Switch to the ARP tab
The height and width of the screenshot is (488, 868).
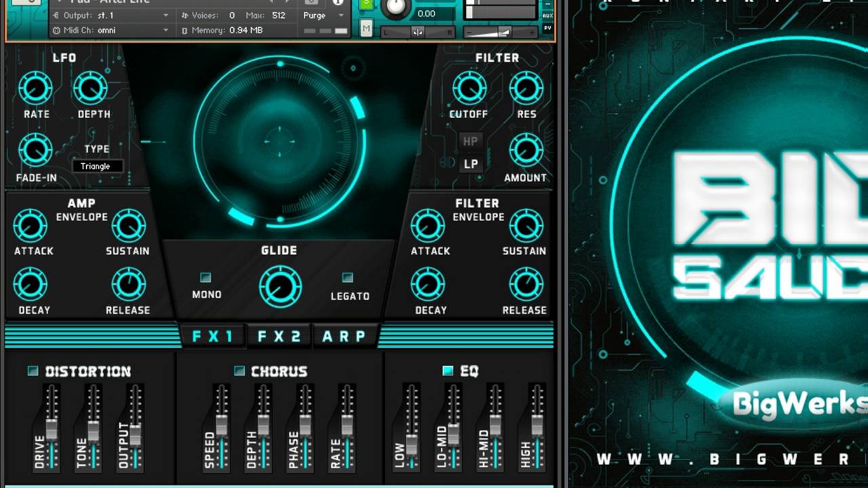pos(344,336)
